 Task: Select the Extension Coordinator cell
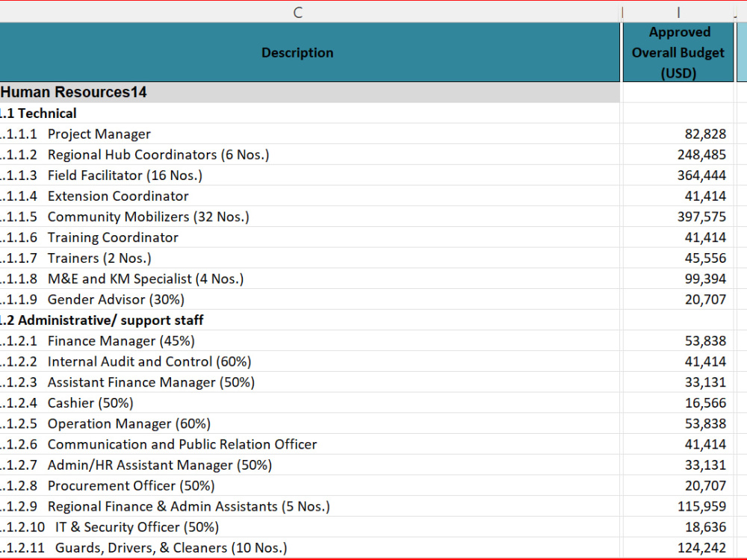click(310, 196)
